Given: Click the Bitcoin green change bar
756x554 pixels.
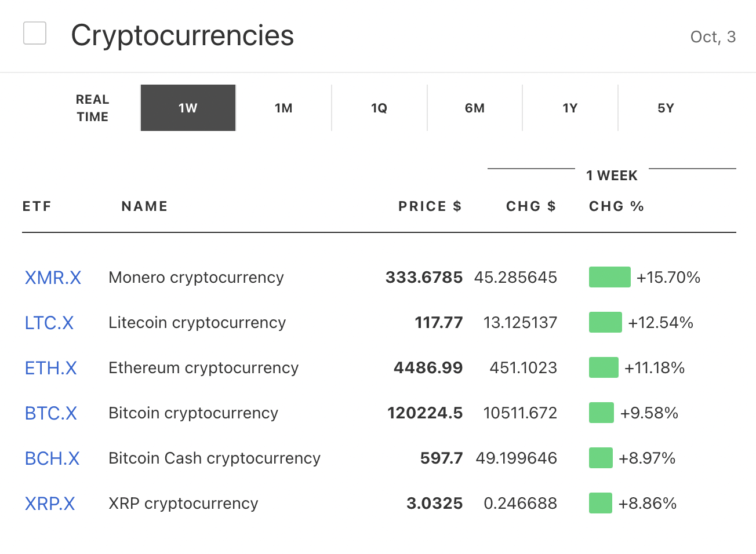Looking at the screenshot, I should click(601, 413).
